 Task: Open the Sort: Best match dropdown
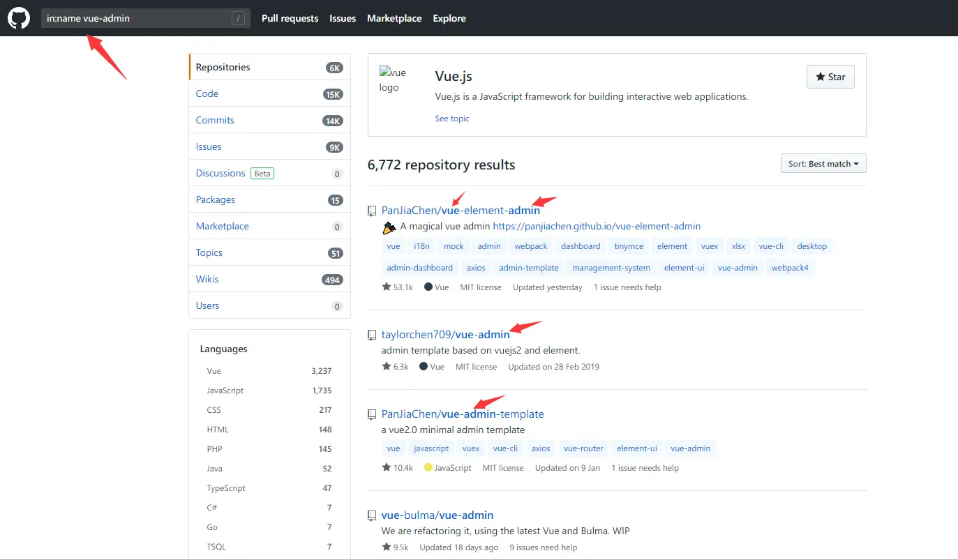(823, 164)
